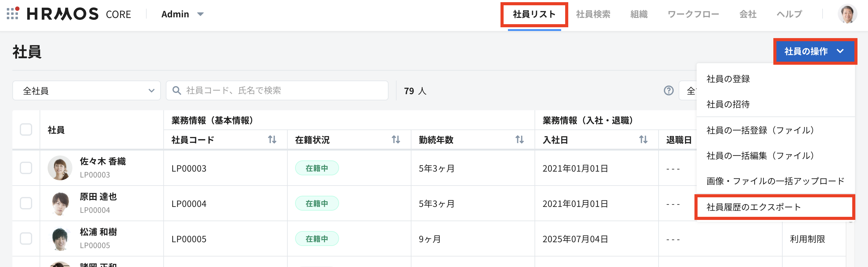This screenshot has width=868, height=267.
Task: Open employee 松浦 和樹 name link
Action: click(98, 232)
